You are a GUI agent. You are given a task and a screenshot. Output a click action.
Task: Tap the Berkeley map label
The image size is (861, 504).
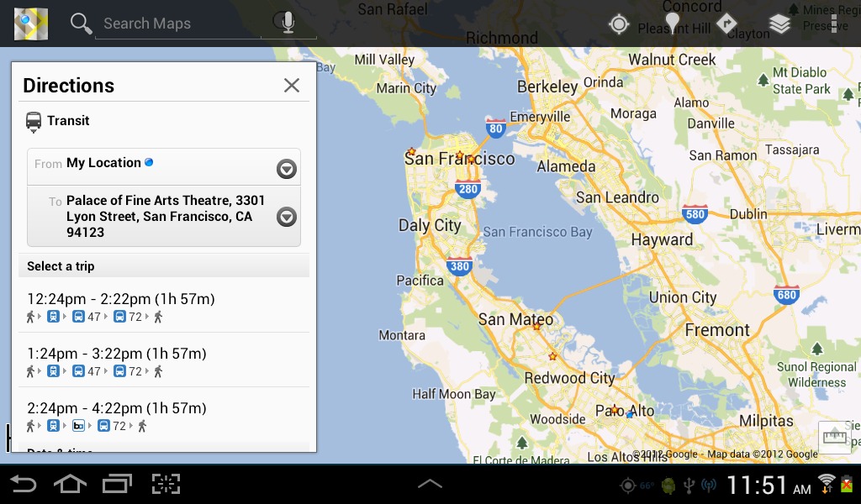coord(547,87)
